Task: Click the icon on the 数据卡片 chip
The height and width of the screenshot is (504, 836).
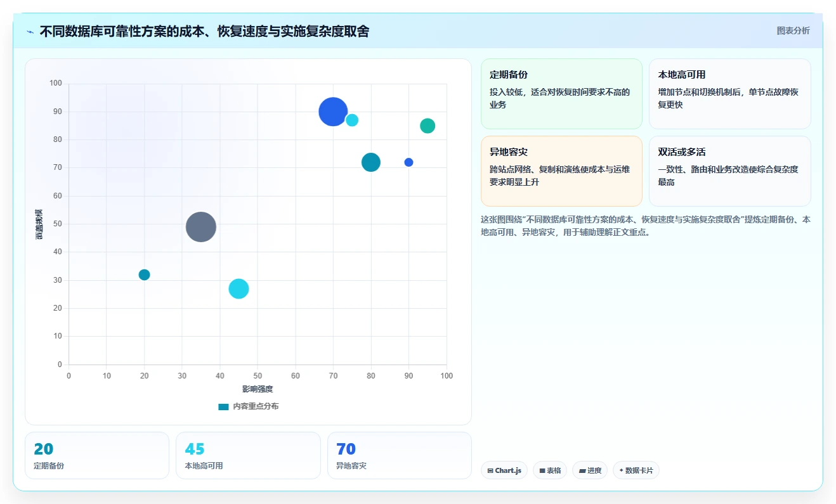Action: pyautogui.click(x=621, y=470)
